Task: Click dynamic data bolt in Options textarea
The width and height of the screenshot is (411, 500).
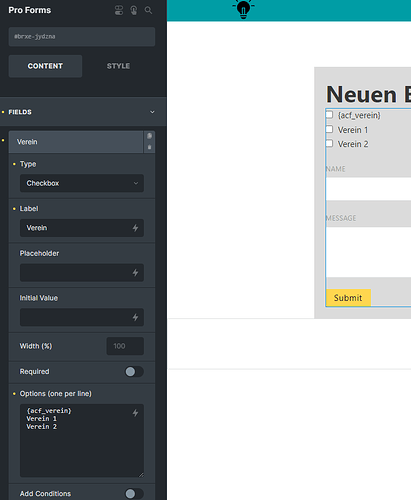Action: (135, 413)
